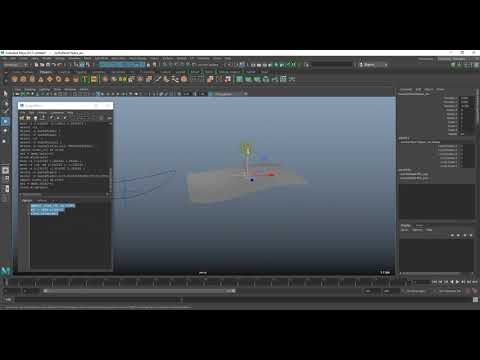This screenshot has width=480, height=360.
Task: Pick the Paint Selection tool in the toolbox
Action: tap(5, 111)
